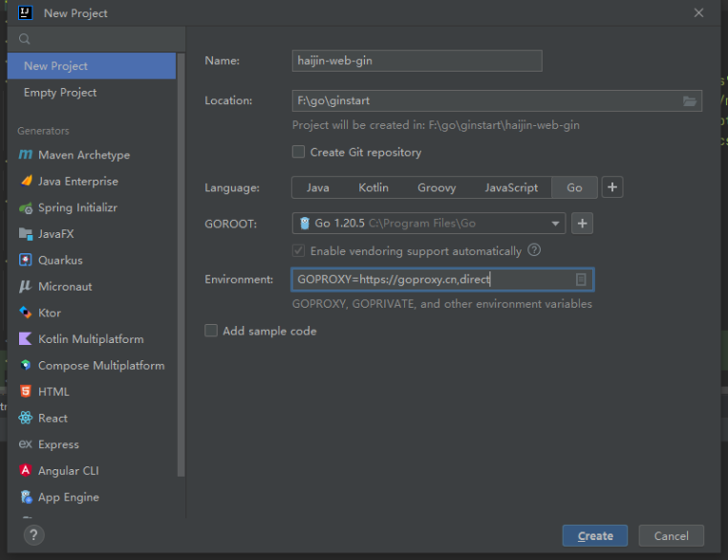Switch language to JavaScript
This screenshot has height=560, width=728.
511,187
